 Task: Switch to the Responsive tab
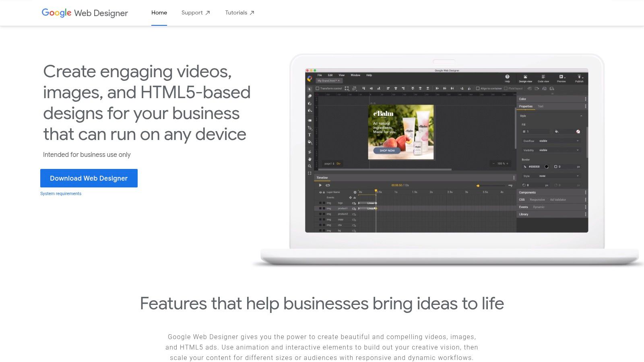coord(537,200)
